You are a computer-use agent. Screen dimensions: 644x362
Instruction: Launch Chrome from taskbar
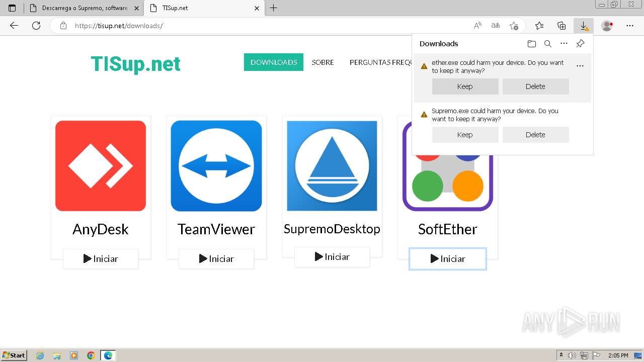[91, 355]
